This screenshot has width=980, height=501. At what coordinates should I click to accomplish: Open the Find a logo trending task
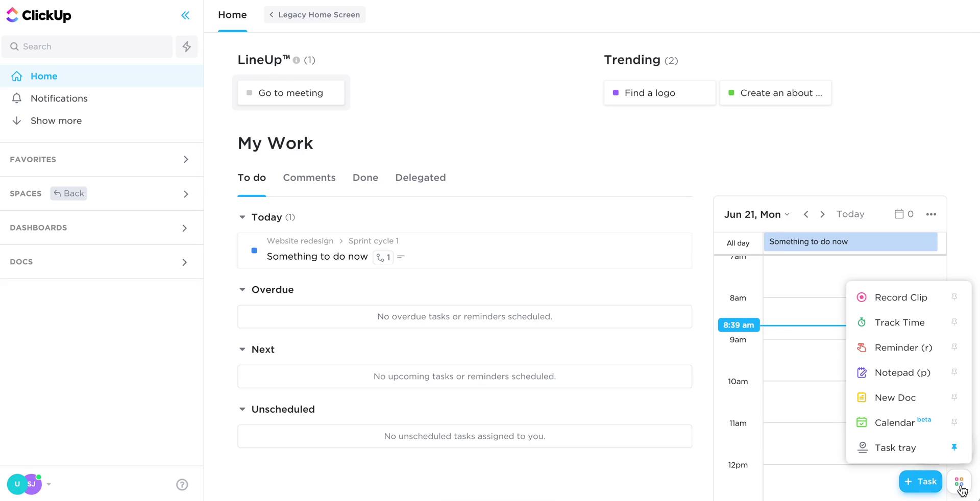[660, 93]
